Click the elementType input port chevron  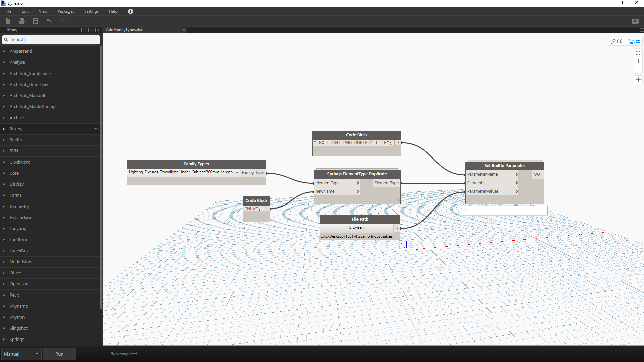358,183
